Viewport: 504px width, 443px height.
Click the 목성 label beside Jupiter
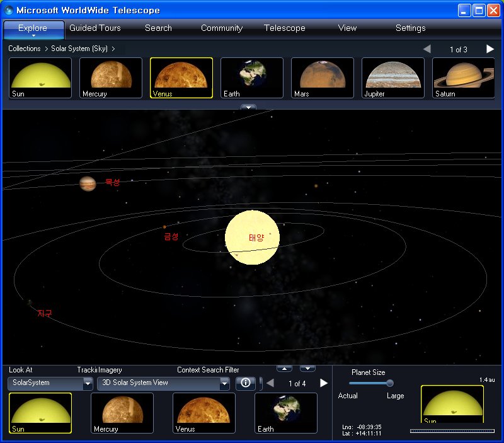point(113,182)
